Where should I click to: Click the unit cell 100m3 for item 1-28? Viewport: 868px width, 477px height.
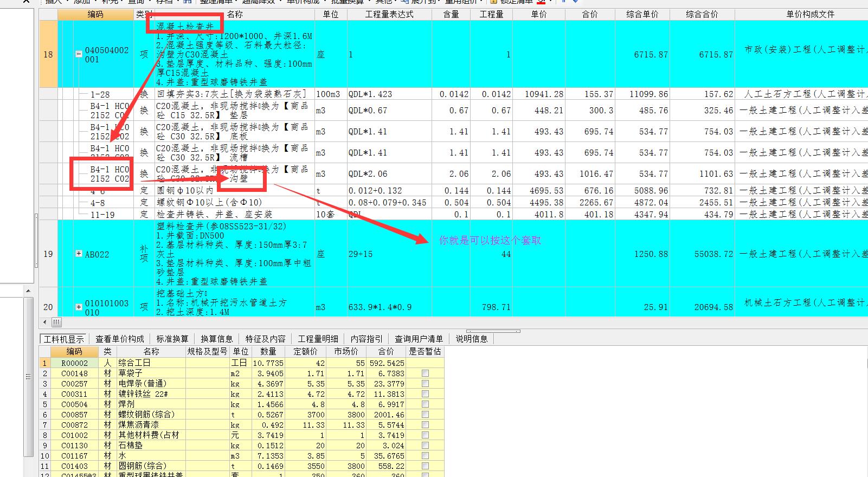pyautogui.click(x=331, y=94)
